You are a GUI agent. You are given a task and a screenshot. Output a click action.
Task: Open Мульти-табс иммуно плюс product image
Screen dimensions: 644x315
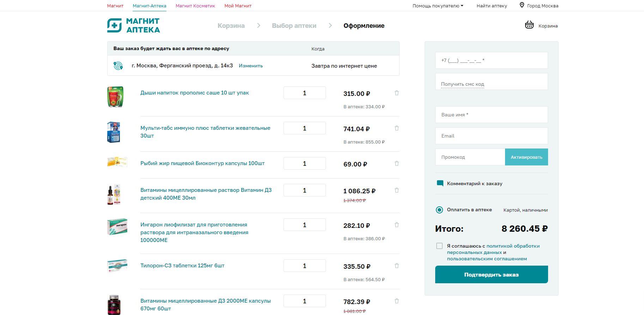tap(114, 132)
